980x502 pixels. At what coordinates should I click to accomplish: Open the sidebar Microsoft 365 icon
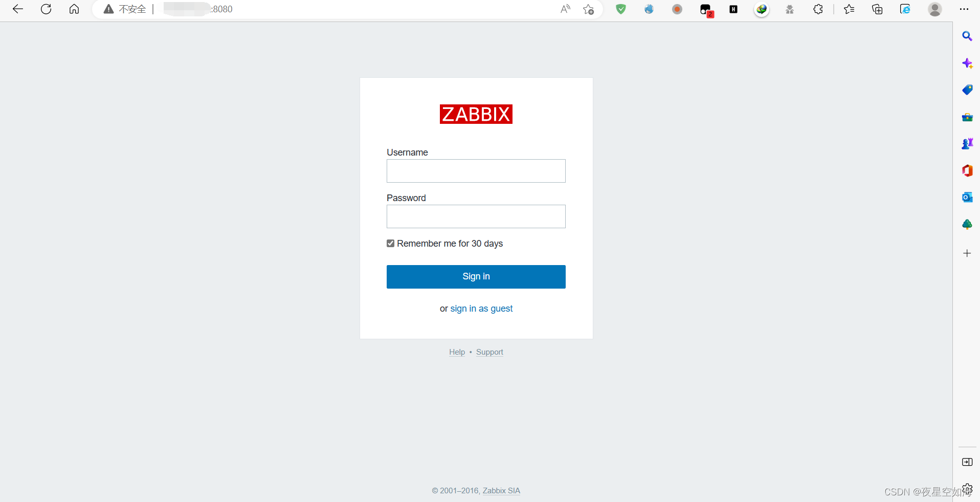[967, 170]
